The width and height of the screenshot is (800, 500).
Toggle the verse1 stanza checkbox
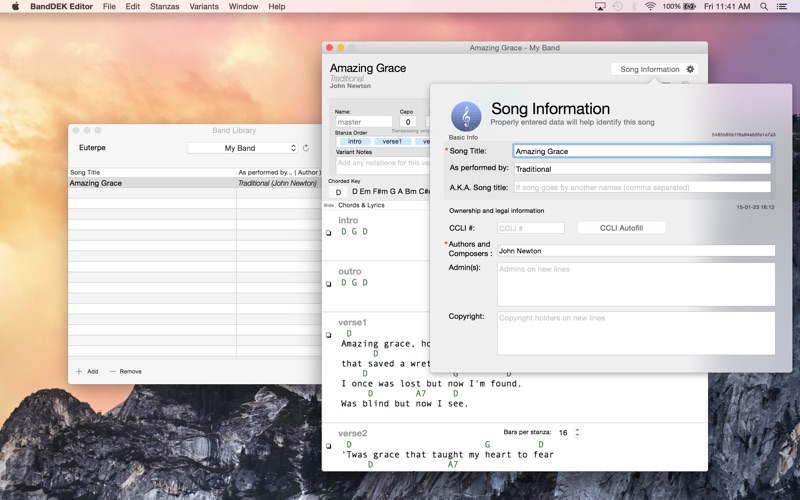[x=328, y=335]
